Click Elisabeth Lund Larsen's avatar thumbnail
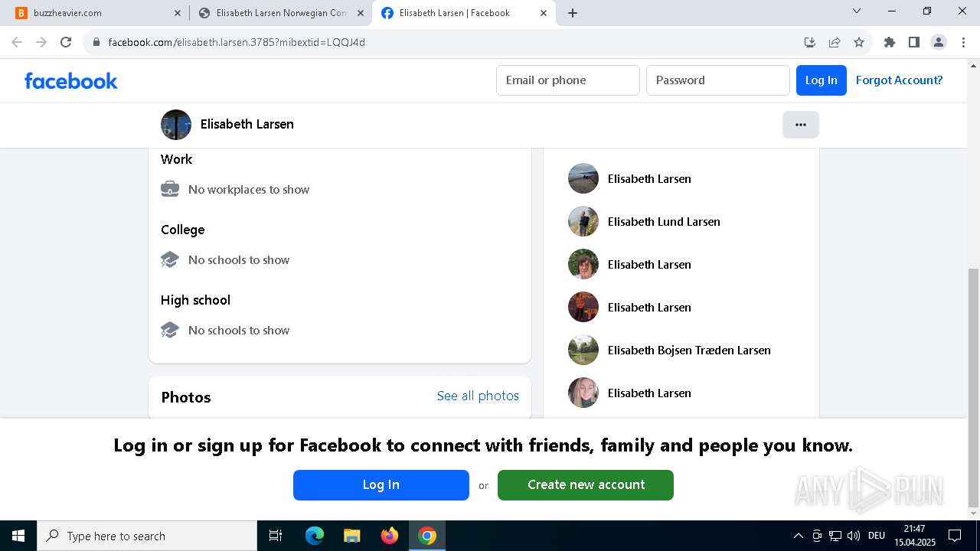 pyautogui.click(x=583, y=221)
